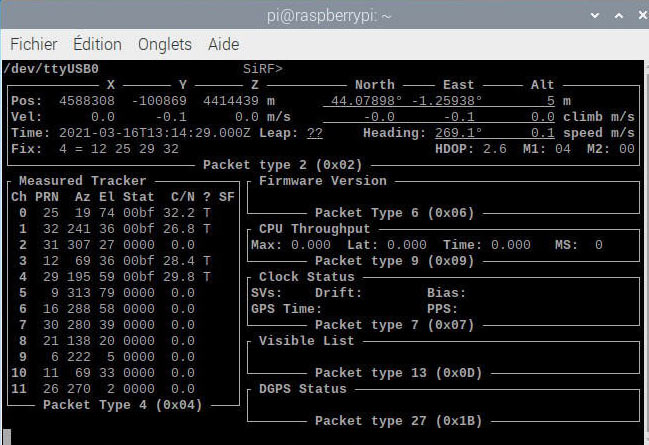The width and height of the screenshot is (649, 445).
Task: Click the HDOP: 2.6 text
Action: pyautogui.click(x=471, y=149)
